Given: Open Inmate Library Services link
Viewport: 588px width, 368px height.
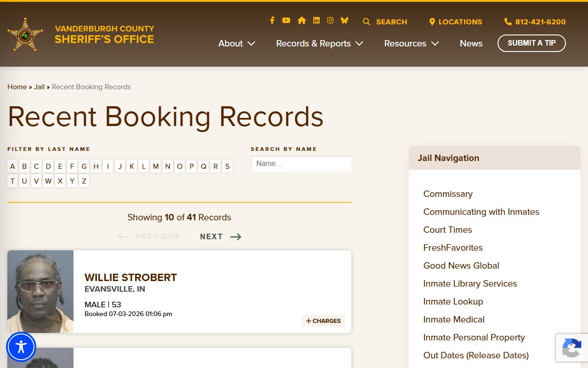Looking at the screenshot, I should tap(470, 284).
